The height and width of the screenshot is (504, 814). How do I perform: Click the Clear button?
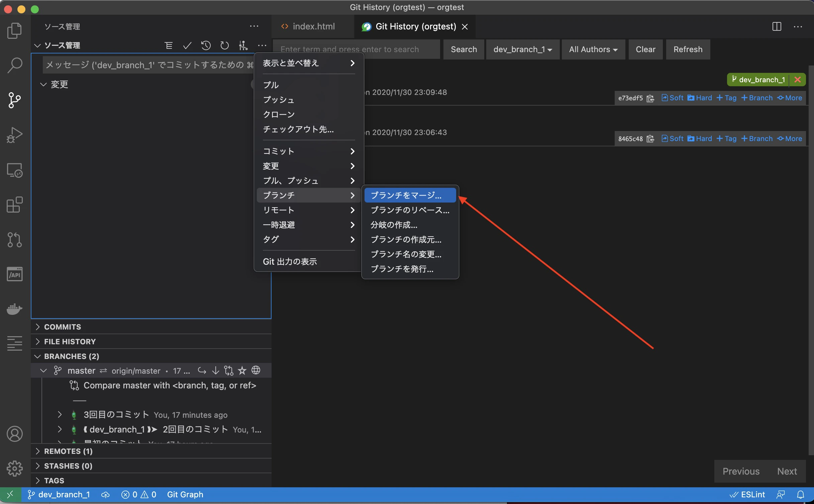tap(645, 49)
